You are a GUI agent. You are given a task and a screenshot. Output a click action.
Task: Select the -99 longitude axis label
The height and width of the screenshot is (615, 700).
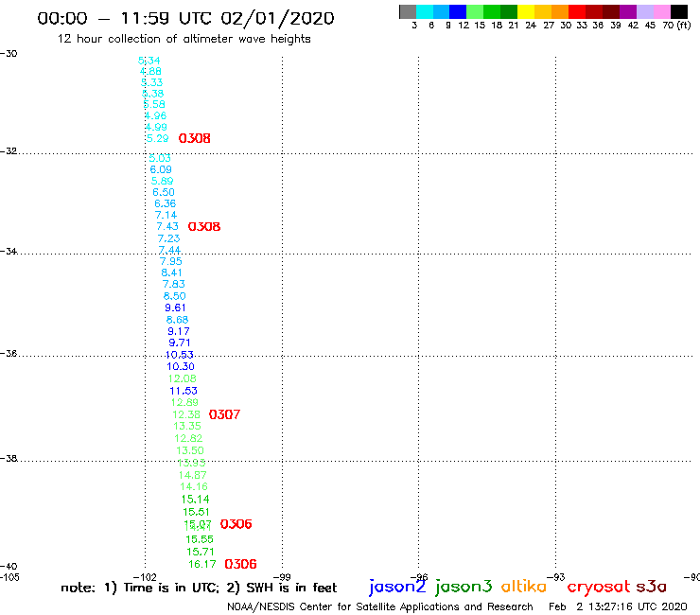pyautogui.click(x=282, y=577)
